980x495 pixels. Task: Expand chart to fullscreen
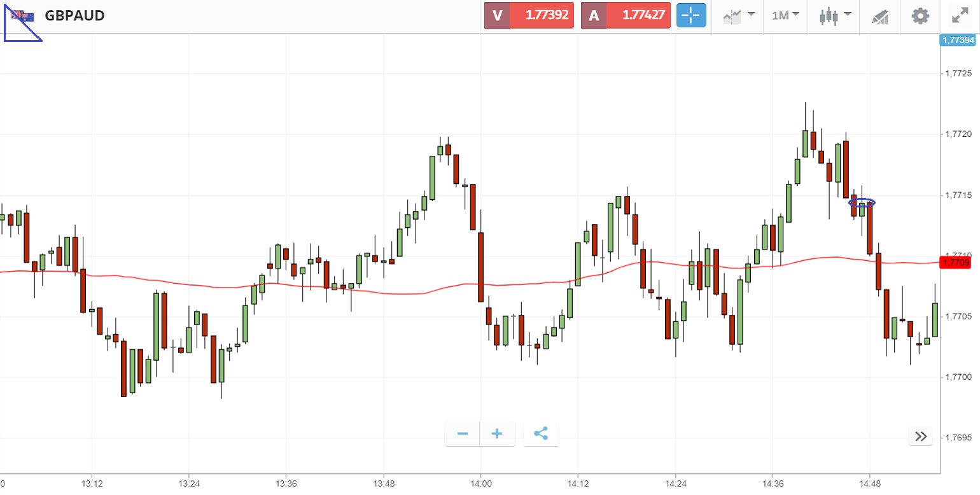(960, 16)
